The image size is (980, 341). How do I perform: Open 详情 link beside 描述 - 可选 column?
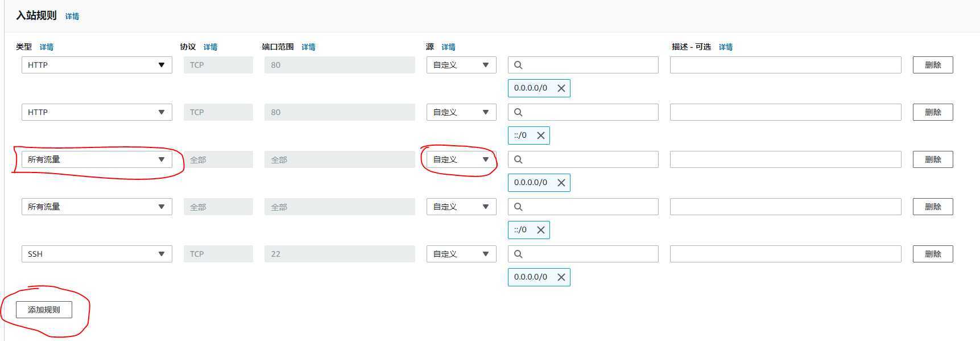pyautogui.click(x=726, y=47)
